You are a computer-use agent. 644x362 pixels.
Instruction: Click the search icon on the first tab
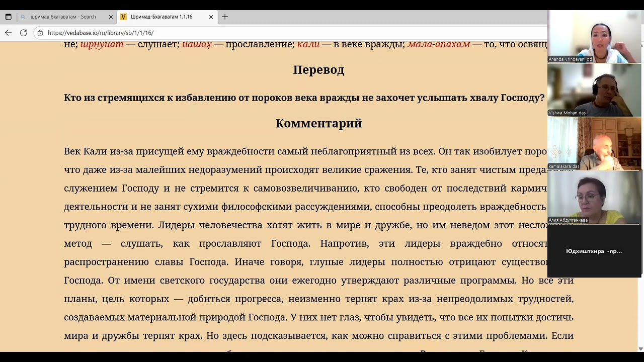pos(23,17)
